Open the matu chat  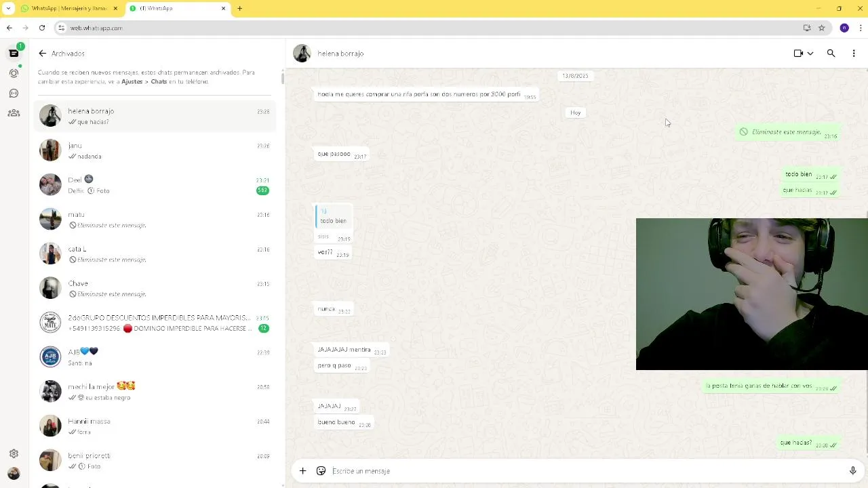(x=155, y=220)
